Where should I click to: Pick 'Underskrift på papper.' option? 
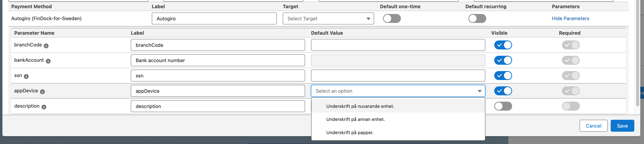350,132
